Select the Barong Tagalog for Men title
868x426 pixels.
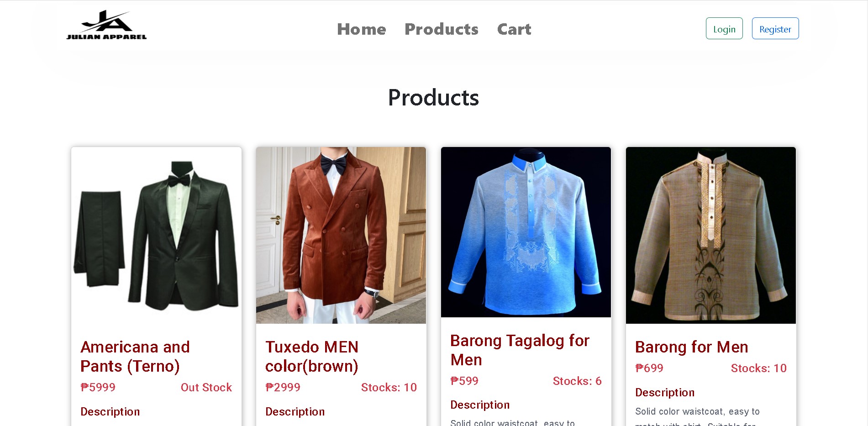point(520,350)
